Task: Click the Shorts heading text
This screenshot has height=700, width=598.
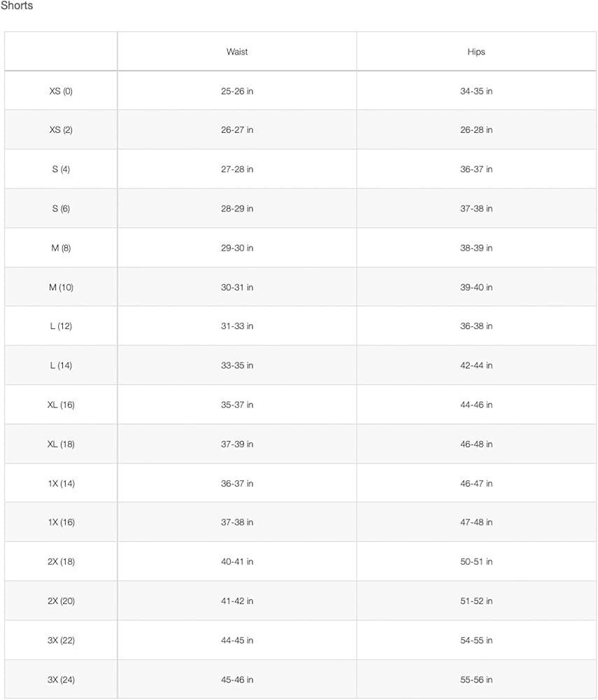Action: click(x=17, y=6)
